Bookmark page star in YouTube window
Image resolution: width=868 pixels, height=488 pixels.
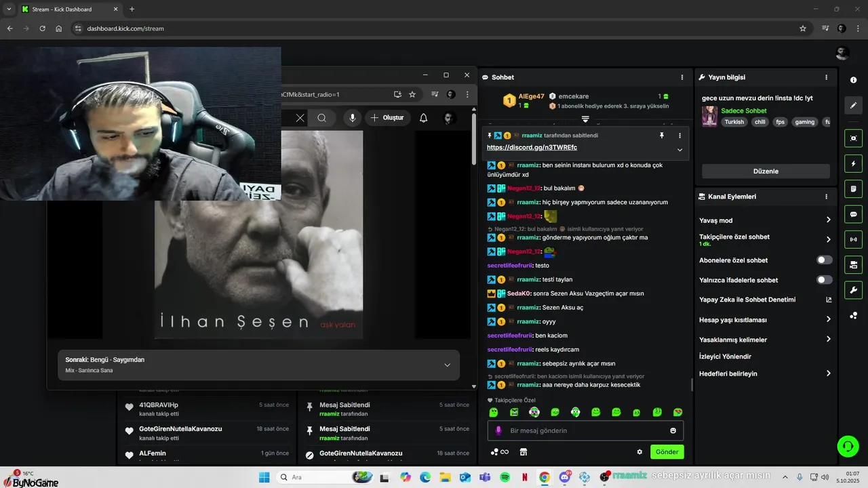[x=412, y=94]
